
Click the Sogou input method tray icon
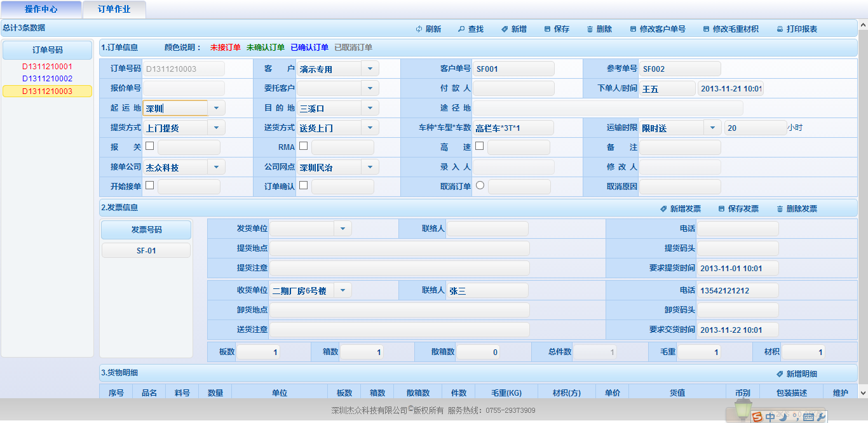coord(757,417)
